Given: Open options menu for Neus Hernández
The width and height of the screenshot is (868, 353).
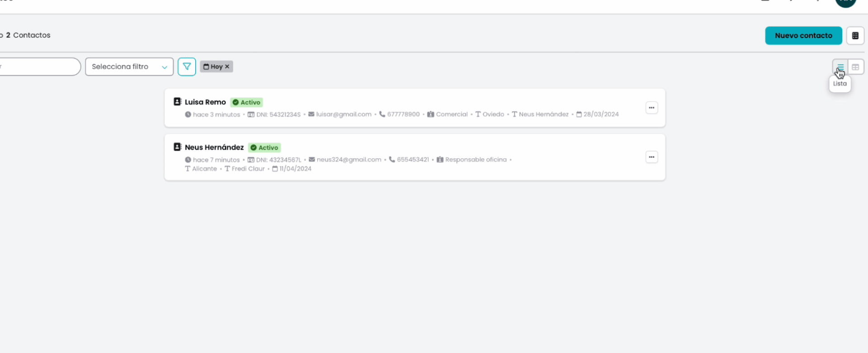Looking at the screenshot, I should click(x=651, y=157).
